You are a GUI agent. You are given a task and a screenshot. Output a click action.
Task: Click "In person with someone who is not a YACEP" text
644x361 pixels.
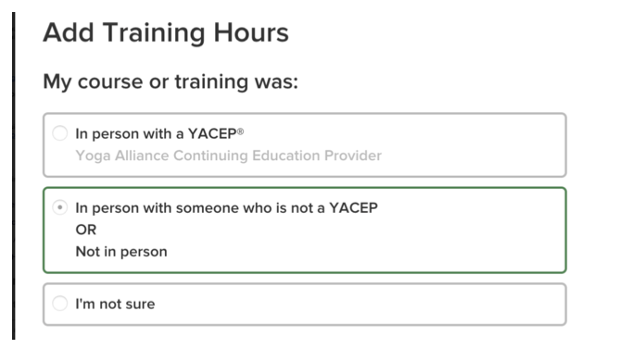227,208
